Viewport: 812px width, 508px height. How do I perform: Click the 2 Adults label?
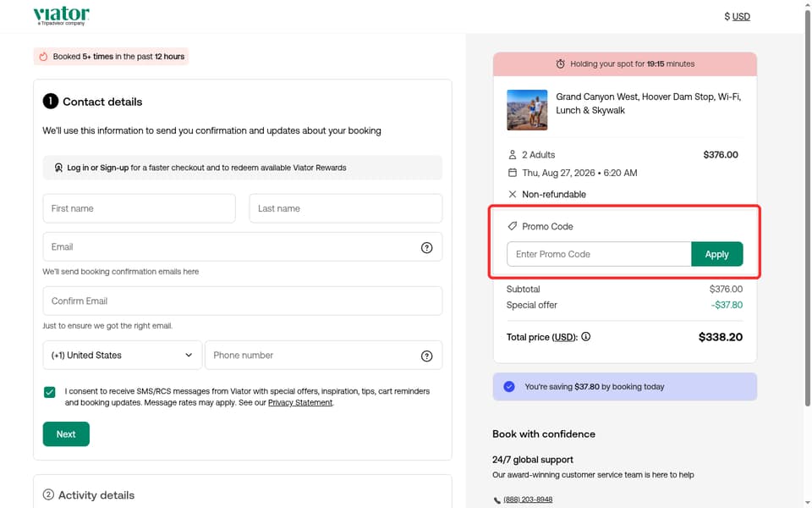[x=538, y=154]
